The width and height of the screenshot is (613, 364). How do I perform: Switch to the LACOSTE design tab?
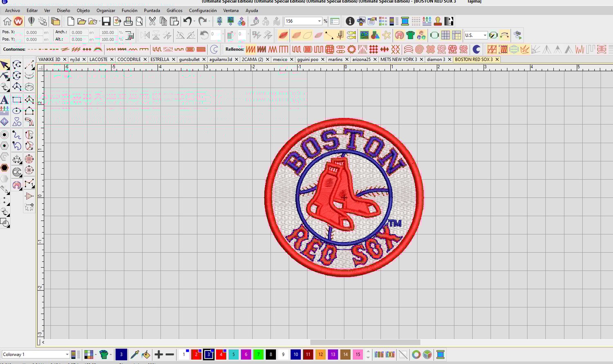point(98,59)
